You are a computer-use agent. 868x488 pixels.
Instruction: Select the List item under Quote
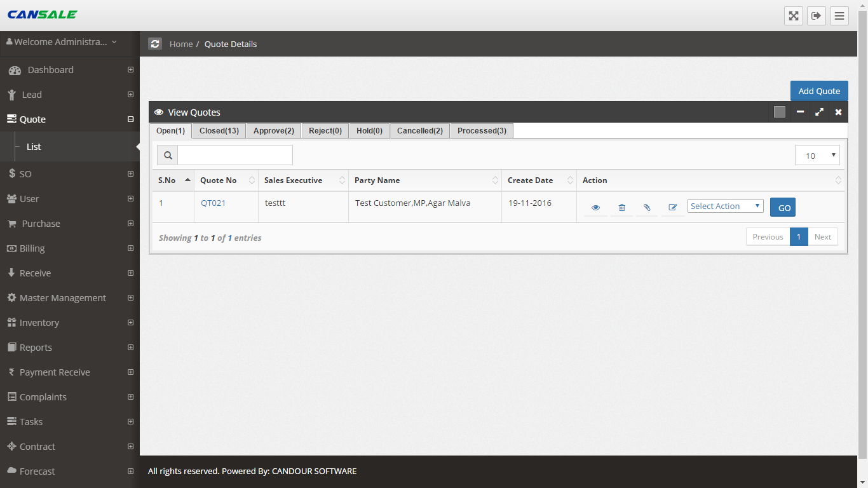coord(34,147)
